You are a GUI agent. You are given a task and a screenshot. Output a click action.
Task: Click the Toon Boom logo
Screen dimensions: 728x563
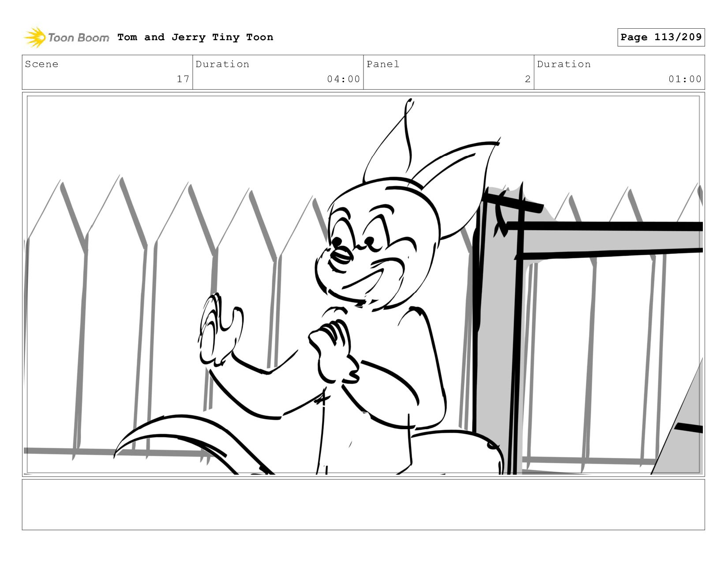click(66, 37)
